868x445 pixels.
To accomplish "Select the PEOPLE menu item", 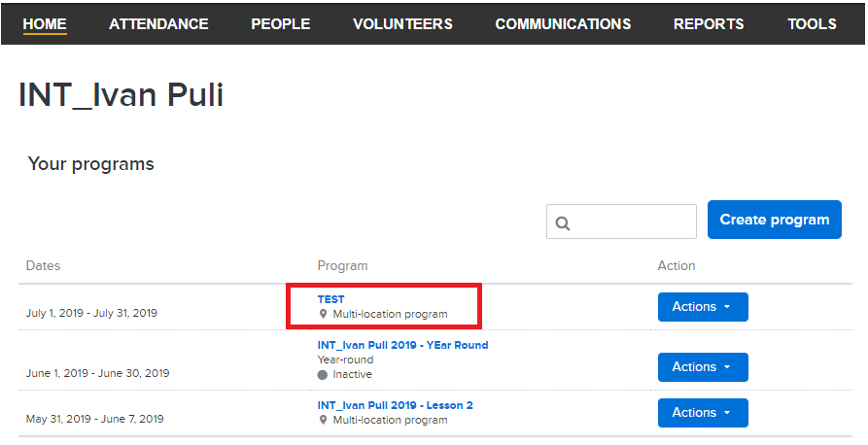I will pos(281,23).
